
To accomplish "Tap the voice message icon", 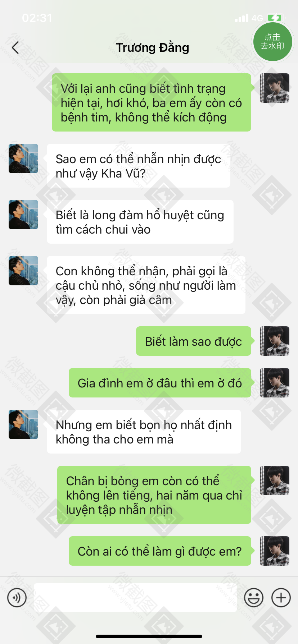I will click(17, 598).
